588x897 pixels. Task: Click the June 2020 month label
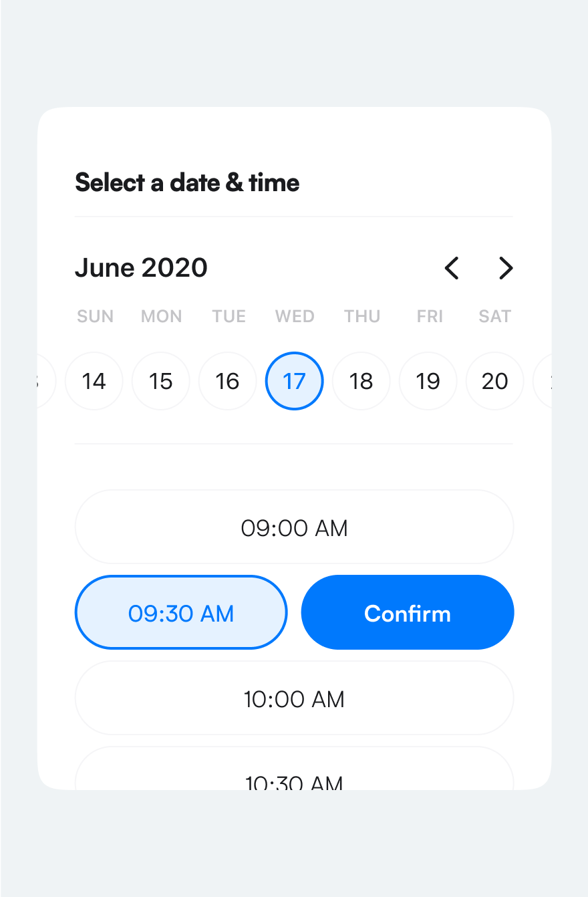click(141, 268)
